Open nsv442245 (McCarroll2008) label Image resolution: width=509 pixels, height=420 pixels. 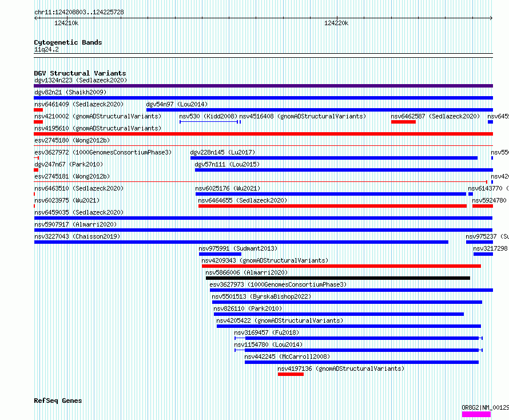(287, 356)
